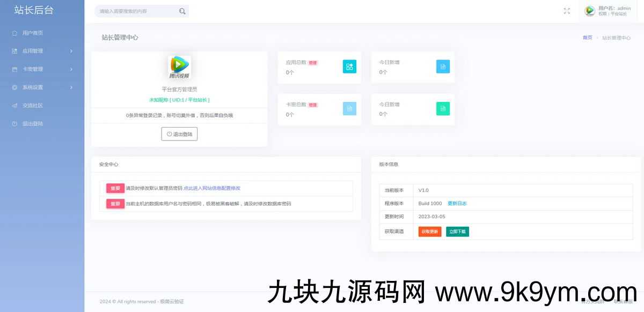The width and height of the screenshot is (644, 312).
Task: Expand the 卡密管理 sidebar menu
Action: pos(42,69)
